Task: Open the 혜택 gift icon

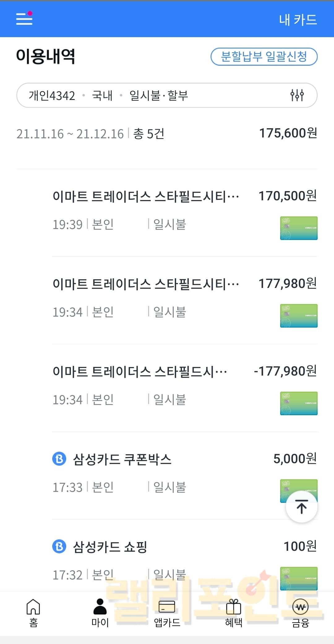Action: pos(233,607)
